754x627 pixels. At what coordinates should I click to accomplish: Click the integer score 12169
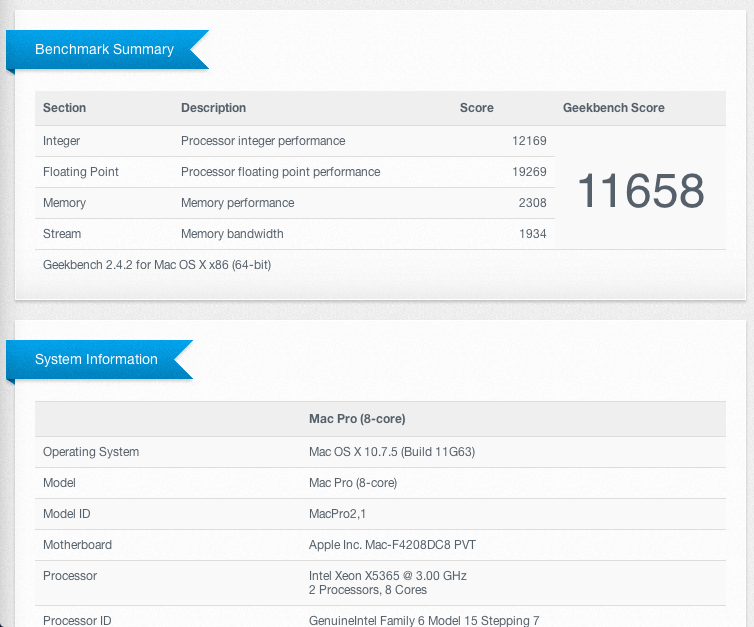529,141
